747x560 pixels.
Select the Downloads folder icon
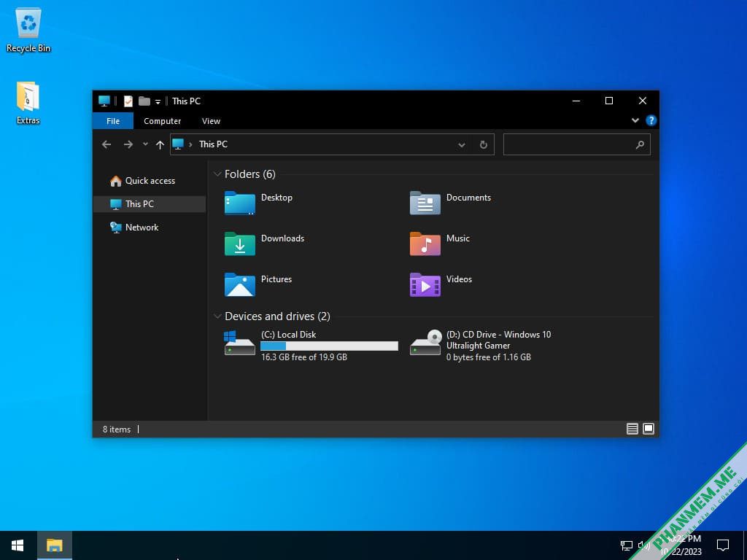pyautogui.click(x=239, y=244)
